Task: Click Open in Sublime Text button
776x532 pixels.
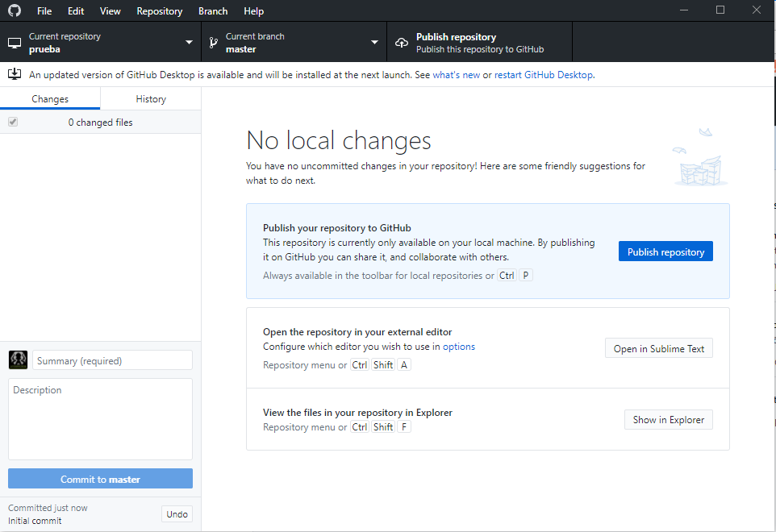Action: pyautogui.click(x=659, y=348)
